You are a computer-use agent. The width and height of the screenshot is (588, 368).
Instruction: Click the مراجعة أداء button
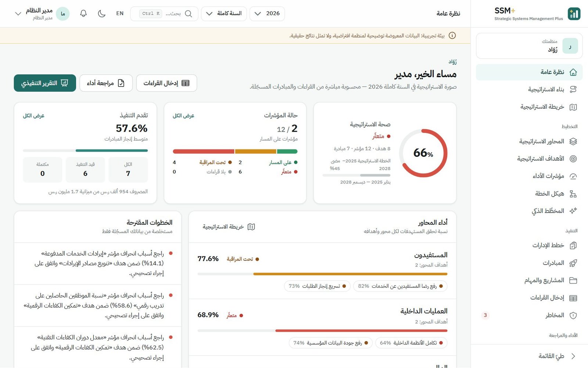(x=106, y=83)
